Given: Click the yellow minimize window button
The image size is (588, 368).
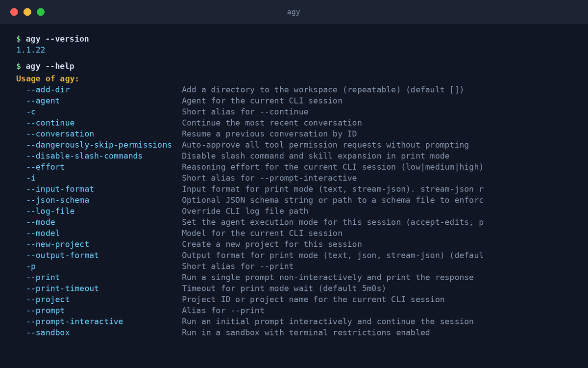Looking at the screenshot, I should point(27,12).
